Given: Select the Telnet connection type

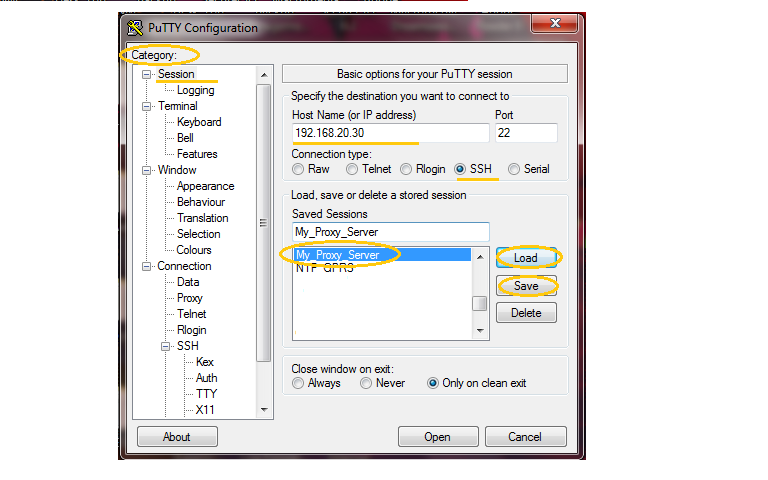Looking at the screenshot, I should [x=352, y=169].
